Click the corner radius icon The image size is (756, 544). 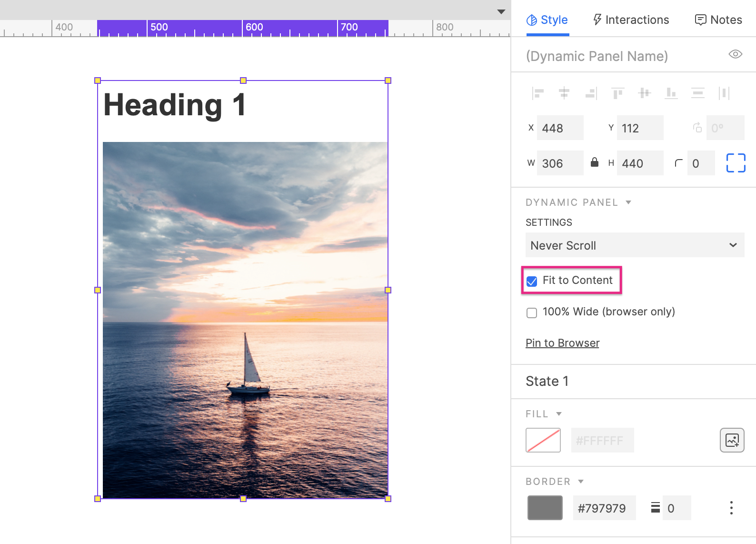click(x=679, y=163)
